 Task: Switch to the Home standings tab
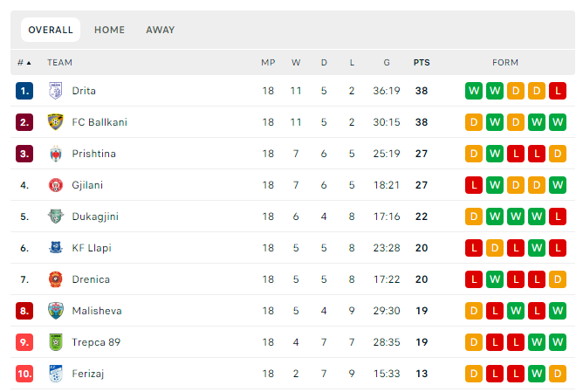pyautogui.click(x=110, y=30)
